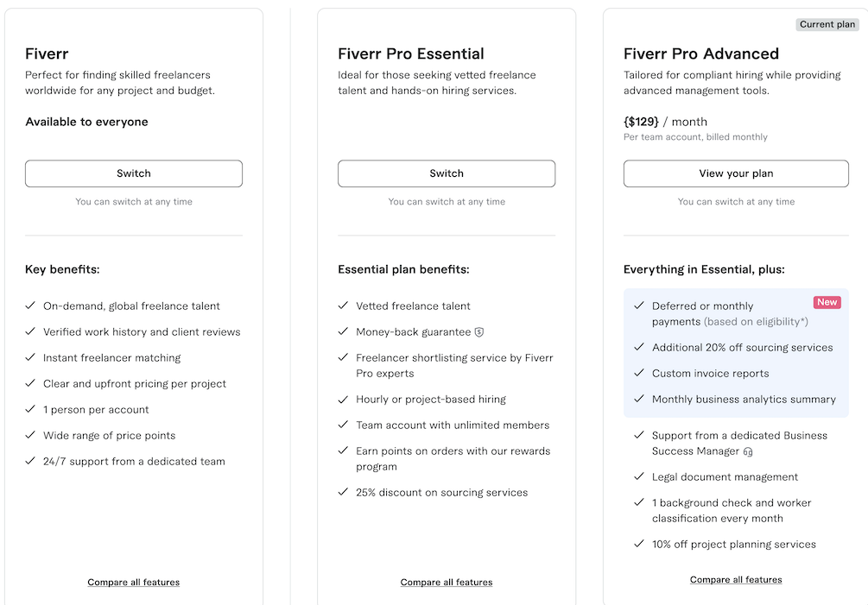
Task: Follow Compare all features link in Pro Essential card
Action: (x=447, y=583)
